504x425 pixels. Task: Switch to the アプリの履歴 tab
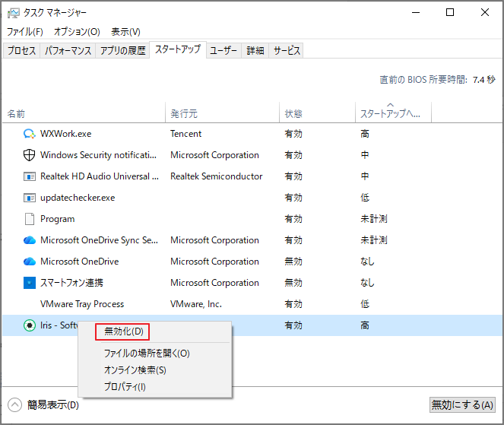pos(123,50)
